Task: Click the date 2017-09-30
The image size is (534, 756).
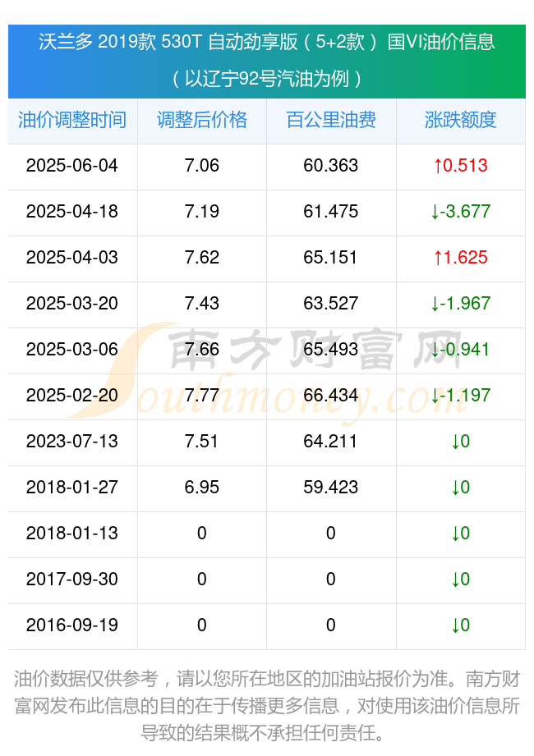Action: pyautogui.click(x=71, y=579)
